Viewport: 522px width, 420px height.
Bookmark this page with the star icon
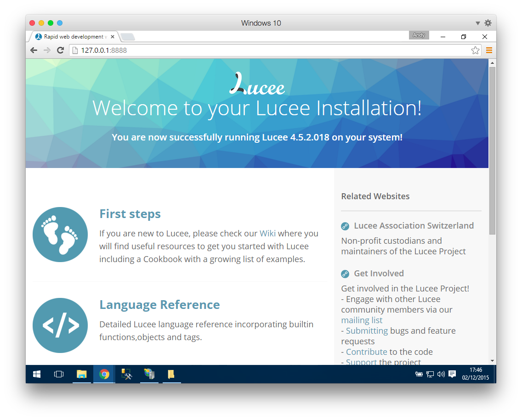pos(475,50)
